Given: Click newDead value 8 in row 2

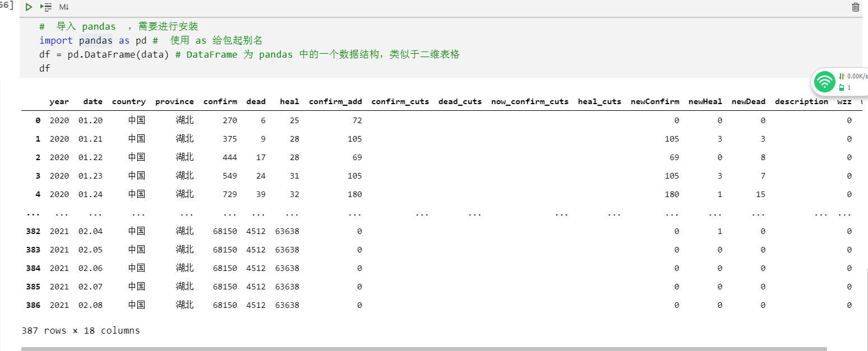Looking at the screenshot, I should (x=763, y=157).
